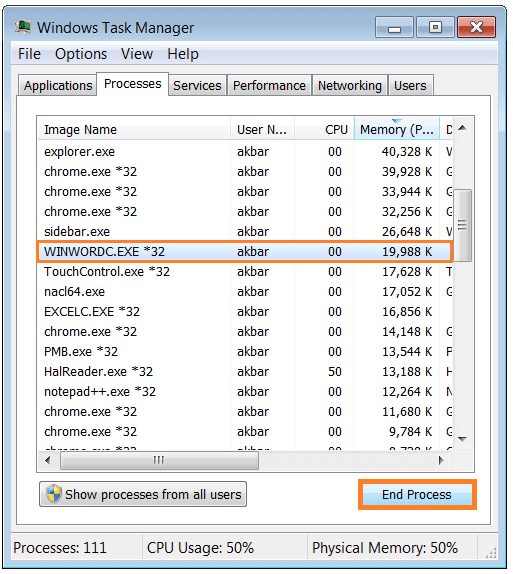513x574 pixels.
Task: Click Show processes from all users
Action: pos(143,494)
